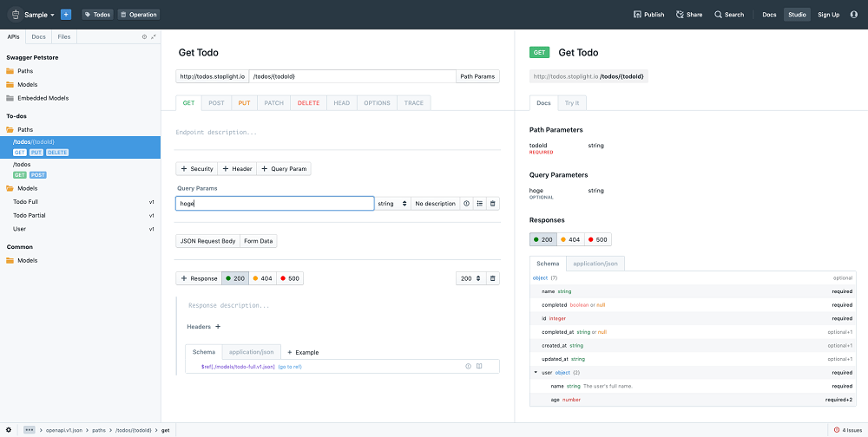Open the 200 status code dropdown
This screenshot has height=437, width=868.
(471, 278)
